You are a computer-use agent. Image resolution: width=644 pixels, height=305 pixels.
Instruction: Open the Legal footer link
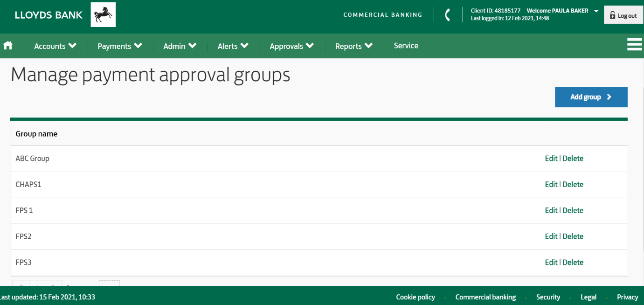589,297
